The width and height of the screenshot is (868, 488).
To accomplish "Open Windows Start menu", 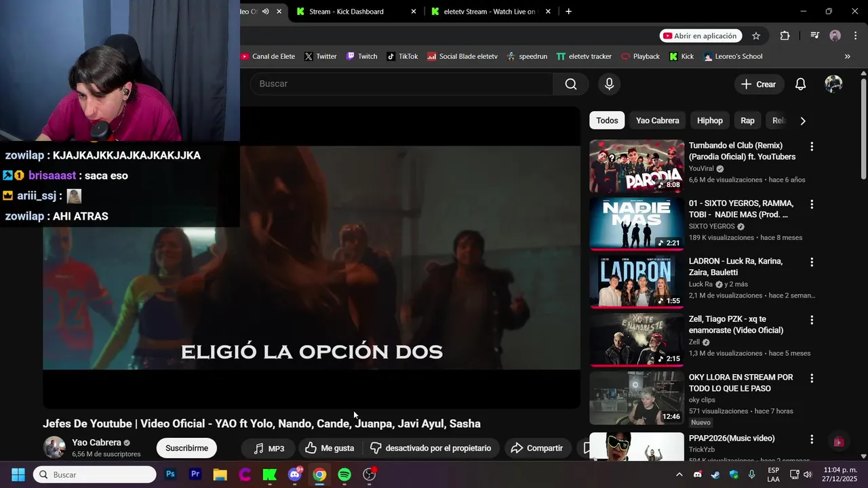I will click(x=18, y=474).
